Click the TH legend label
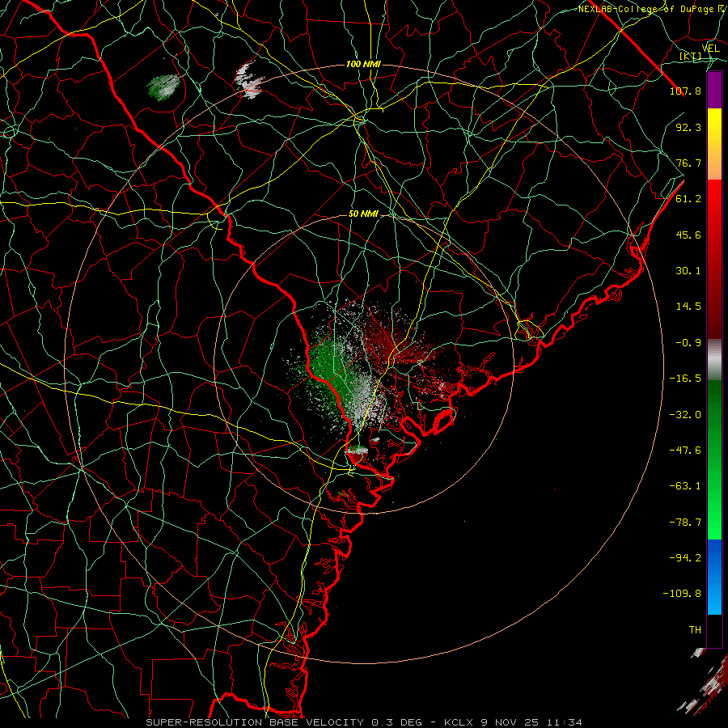This screenshot has width=728, height=728. tap(695, 630)
